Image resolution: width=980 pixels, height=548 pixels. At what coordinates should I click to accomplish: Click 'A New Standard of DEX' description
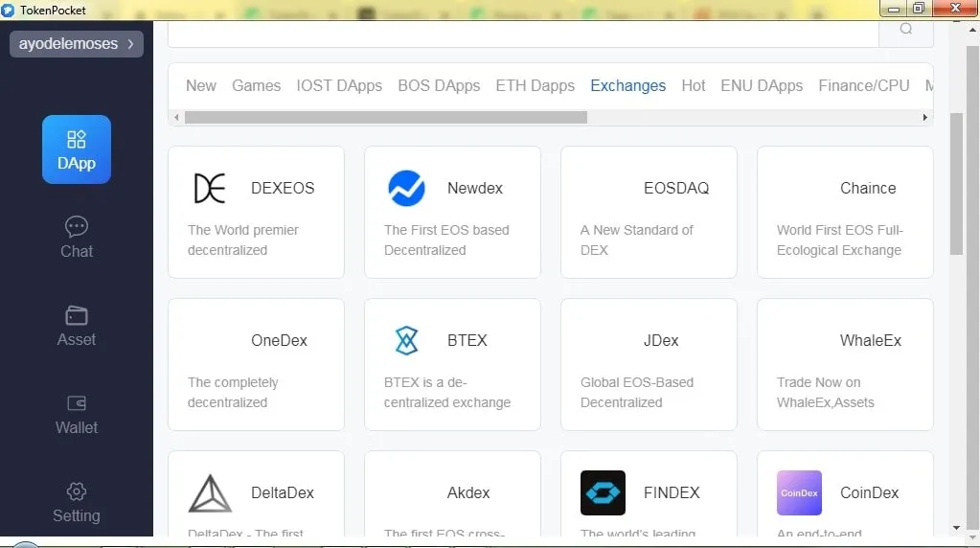coord(636,240)
